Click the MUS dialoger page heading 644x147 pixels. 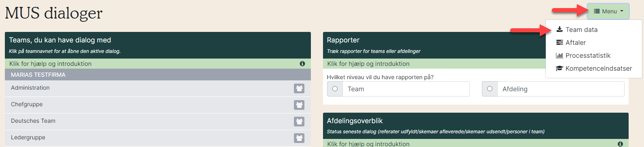(54, 13)
